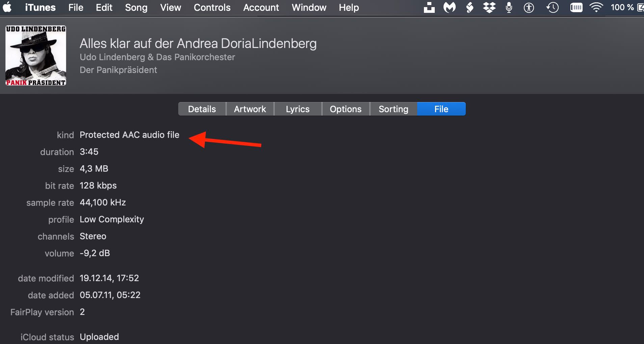Click the iCloud status value Uploaded
This screenshot has height=344, width=644.
coord(99,337)
